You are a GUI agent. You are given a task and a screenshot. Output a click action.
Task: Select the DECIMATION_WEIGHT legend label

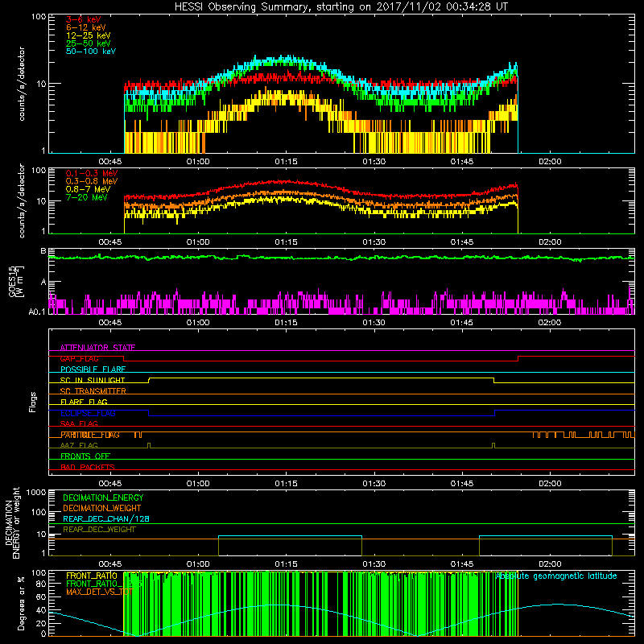click(x=102, y=508)
